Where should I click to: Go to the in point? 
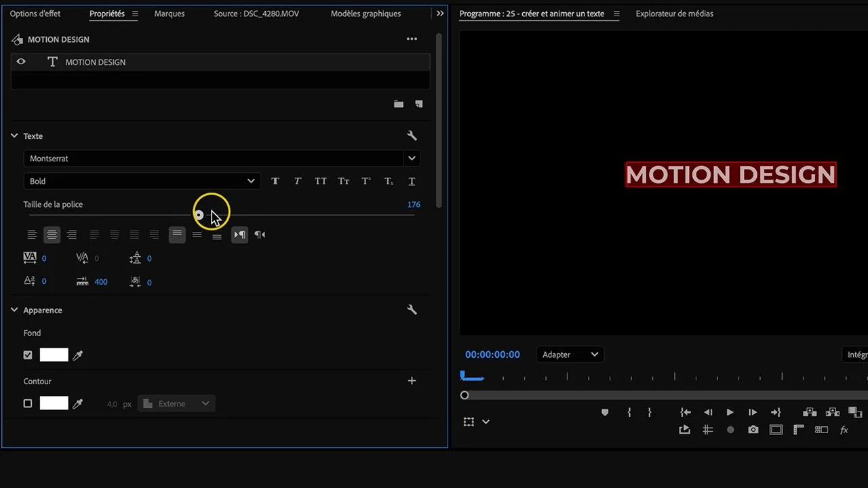pyautogui.click(x=686, y=412)
